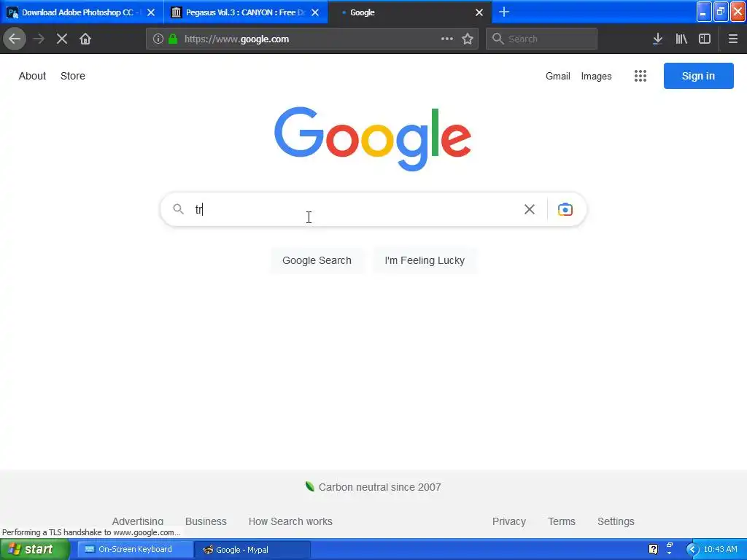
Task: Switch to On-Screen Keyboard in taskbar
Action: coord(135,549)
